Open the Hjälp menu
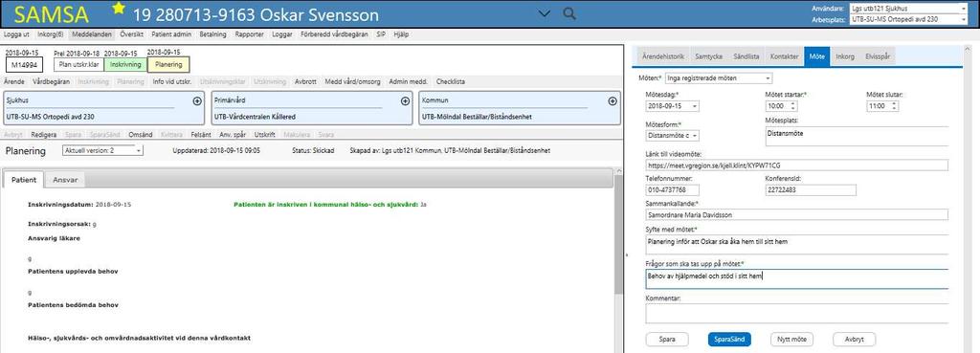 click(x=401, y=34)
